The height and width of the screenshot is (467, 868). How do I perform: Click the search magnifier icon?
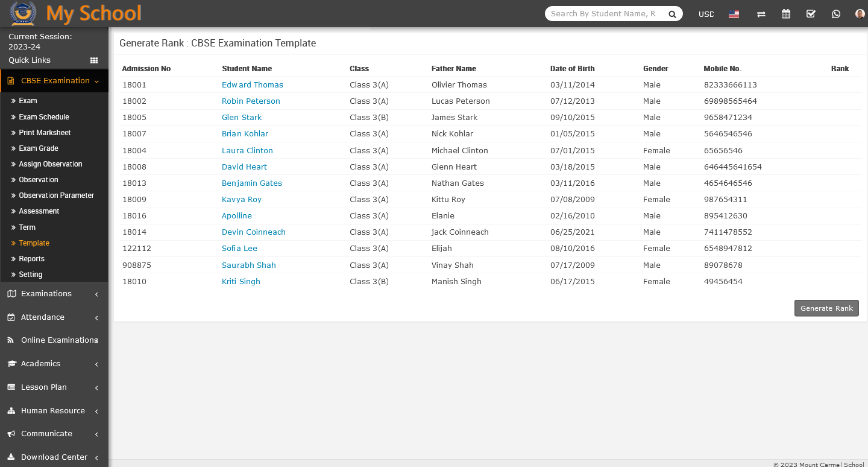[x=672, y=14]
